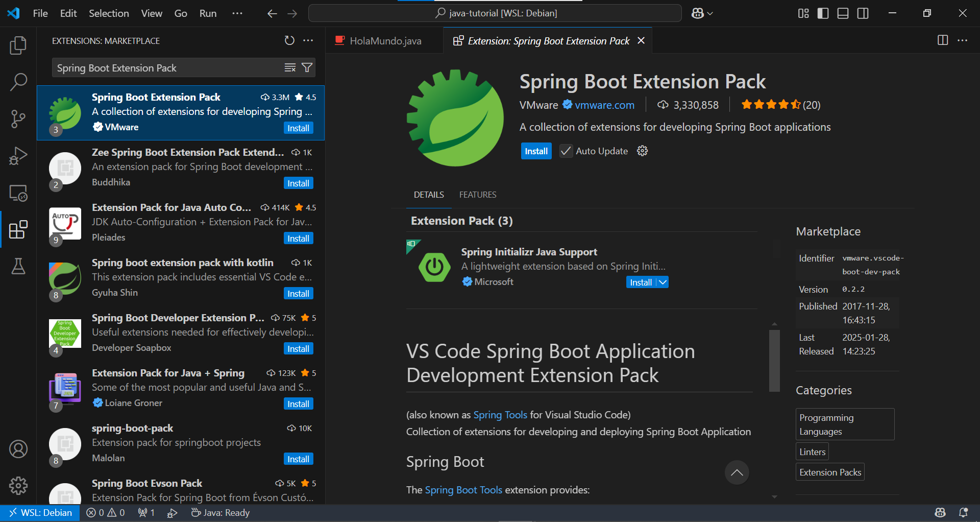Select Programming Languages category
Image resolution: width=980 pixels, height=522 pixels.
pyautogui.click(x=845, y=424)
